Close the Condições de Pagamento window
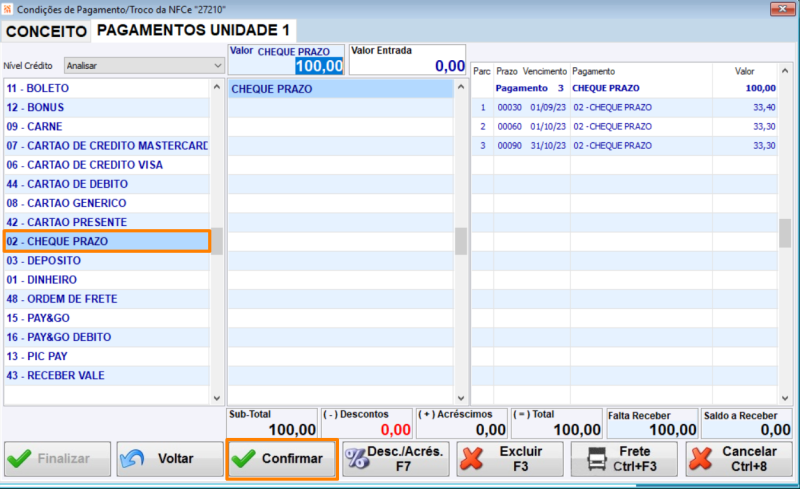This screenshot has width=800, height=489. pos(782,9)
